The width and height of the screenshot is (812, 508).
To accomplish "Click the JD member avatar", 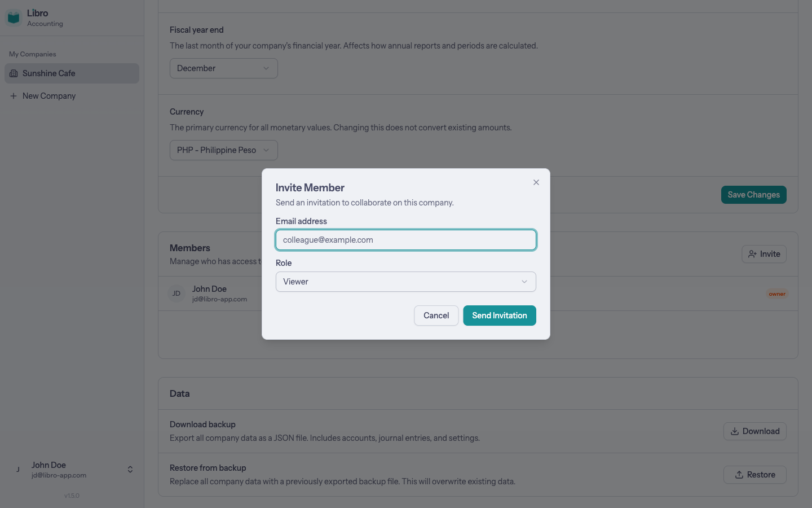I will click(176, 294).
